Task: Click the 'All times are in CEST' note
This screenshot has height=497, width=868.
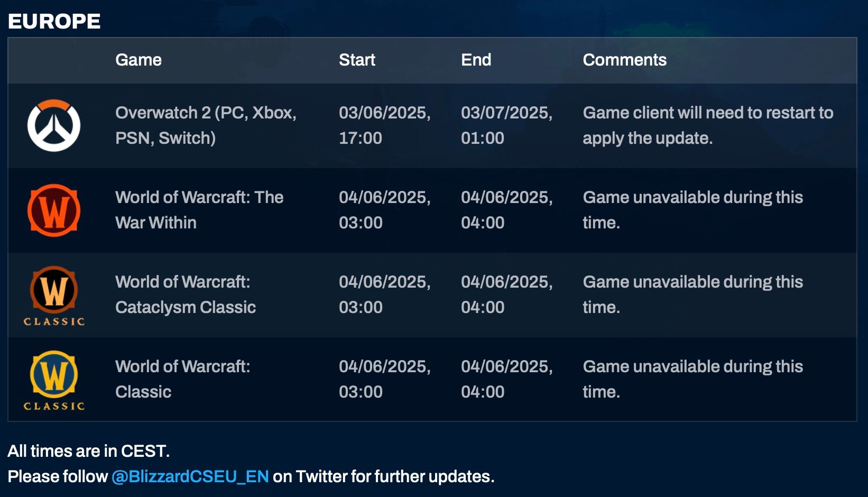Action: [x=89, y=451]
